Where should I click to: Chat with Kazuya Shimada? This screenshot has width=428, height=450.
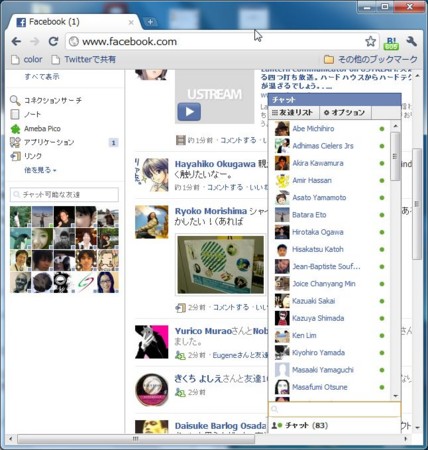[x=330, y=318]
